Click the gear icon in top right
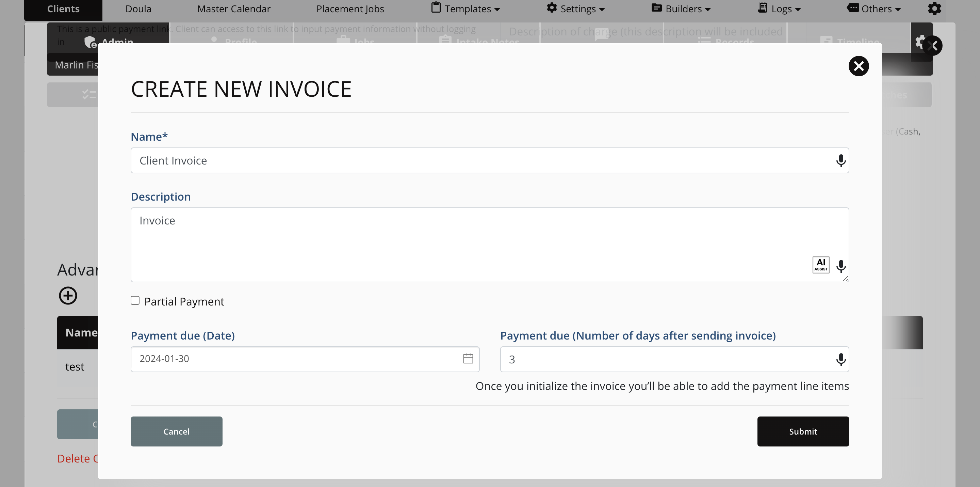Viewport: 980px width, 487px height. 934,9
